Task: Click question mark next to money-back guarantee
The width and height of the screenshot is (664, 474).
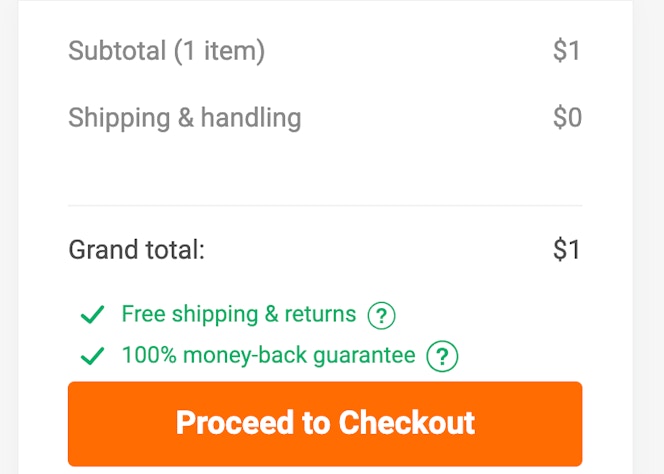Action: (x=442, y=356)
